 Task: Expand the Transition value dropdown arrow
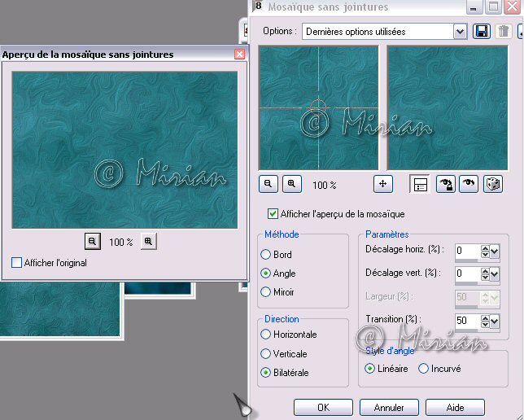(495, 321)
